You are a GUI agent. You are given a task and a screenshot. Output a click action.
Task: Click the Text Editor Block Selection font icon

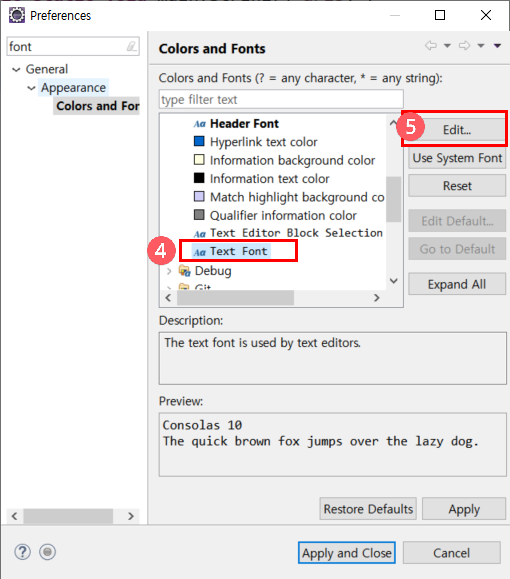click(x=199, y=234)
